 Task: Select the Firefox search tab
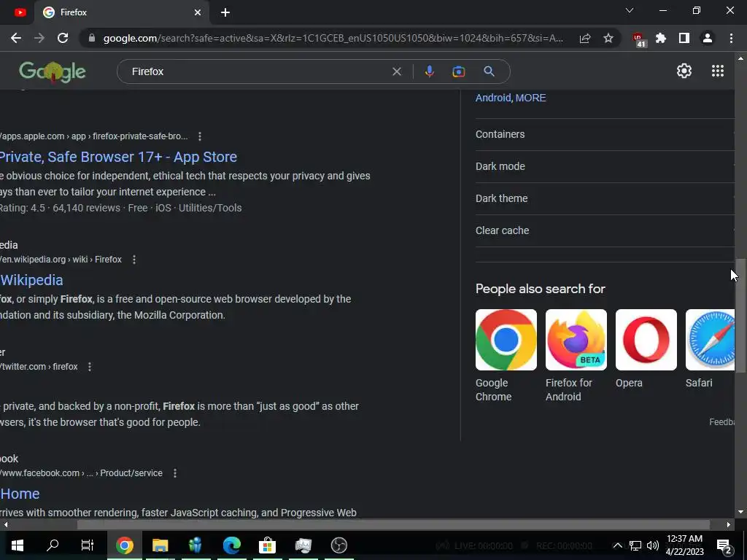[x=122, y=12]
